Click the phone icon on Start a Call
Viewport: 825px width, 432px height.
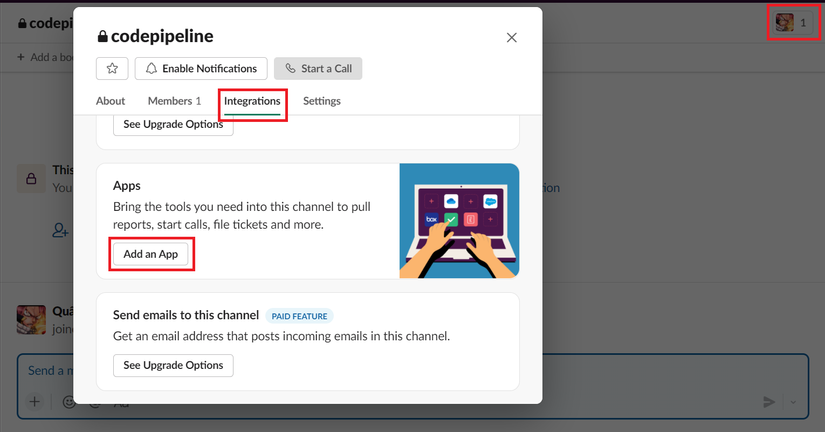[290, 68]
